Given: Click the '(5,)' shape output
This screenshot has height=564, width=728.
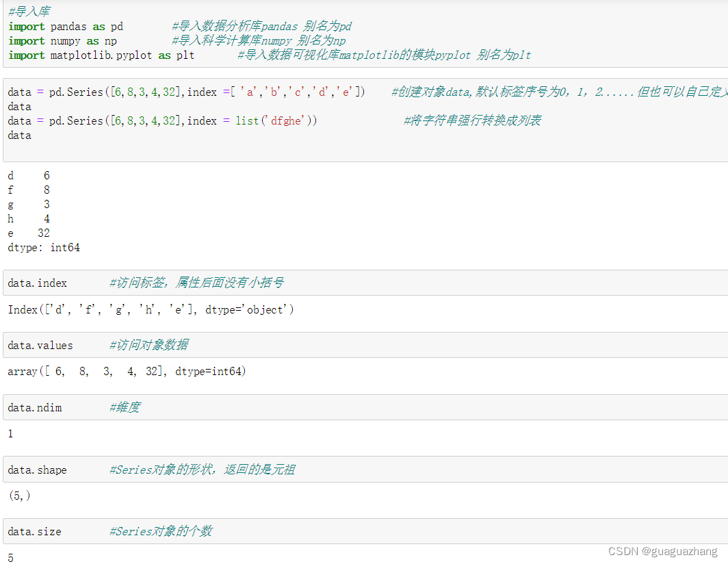Looking at the screenshot, I should [19, 496].
